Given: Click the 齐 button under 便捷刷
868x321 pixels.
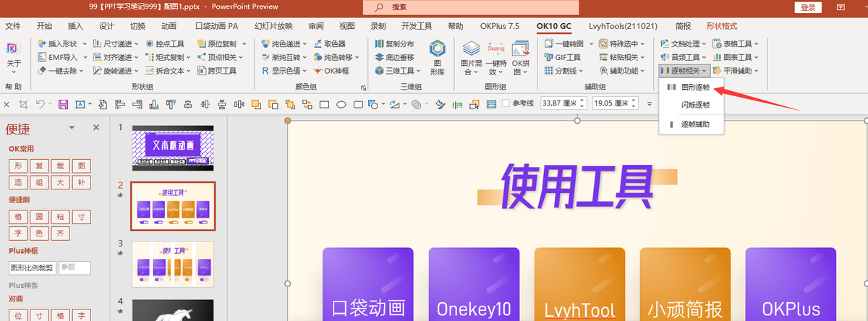Looking at the screenshot, I should tap(61, 234).
